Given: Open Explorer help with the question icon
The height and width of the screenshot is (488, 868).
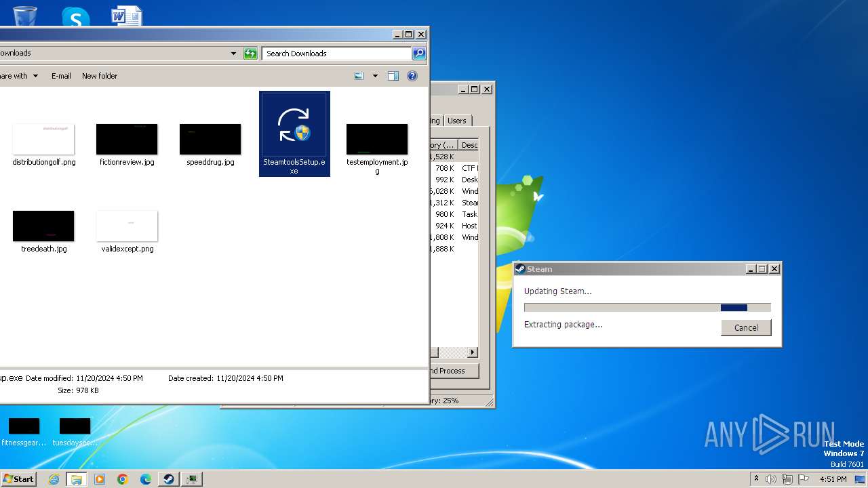Looking at the screenshot, I should (412, 76).
